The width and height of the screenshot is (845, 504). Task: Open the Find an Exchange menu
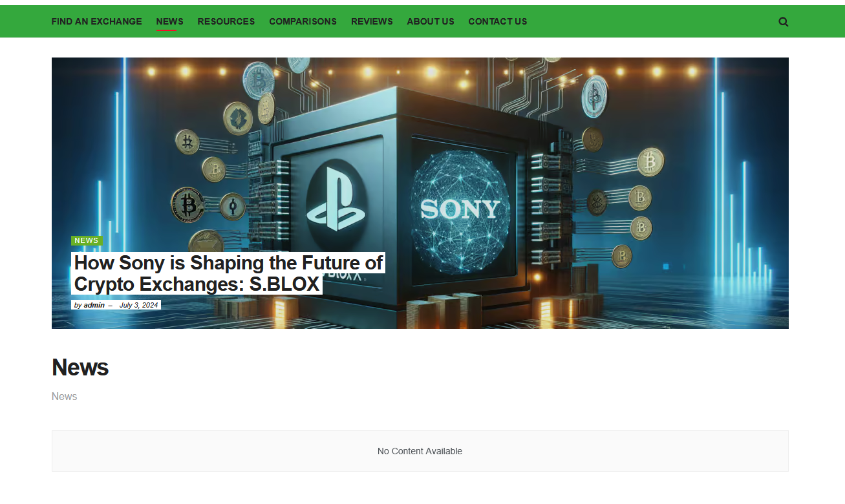click(x=97, y=21)
